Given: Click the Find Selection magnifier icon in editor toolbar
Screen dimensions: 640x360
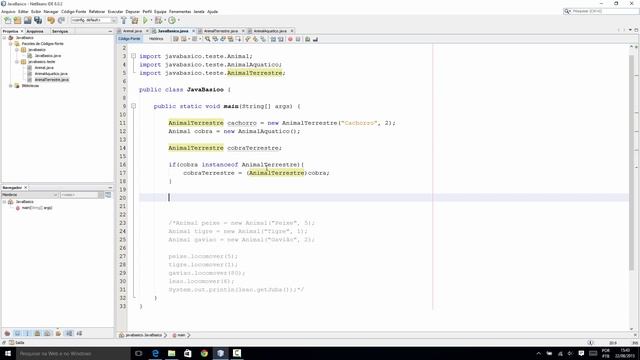Looking at the screenshot, I should click(x=207, y=39).
